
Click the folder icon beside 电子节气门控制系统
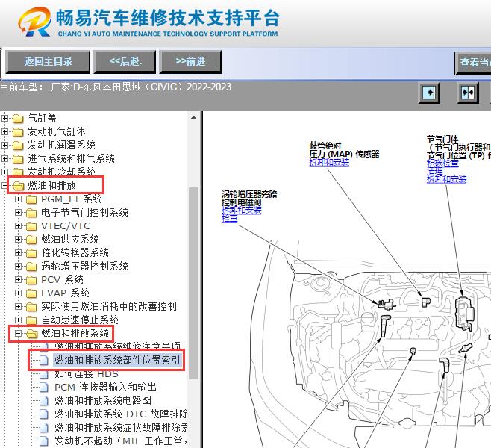coord(31,213)
